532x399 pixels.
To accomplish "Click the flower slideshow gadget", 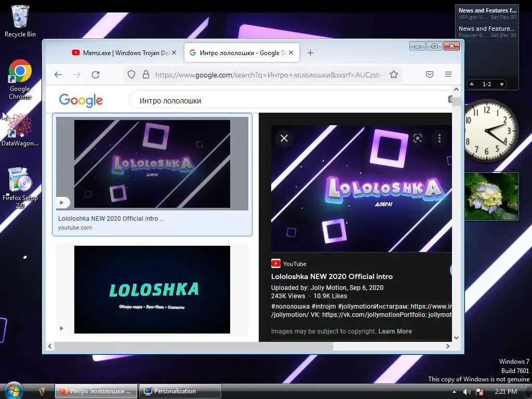I will pos(491,196).
